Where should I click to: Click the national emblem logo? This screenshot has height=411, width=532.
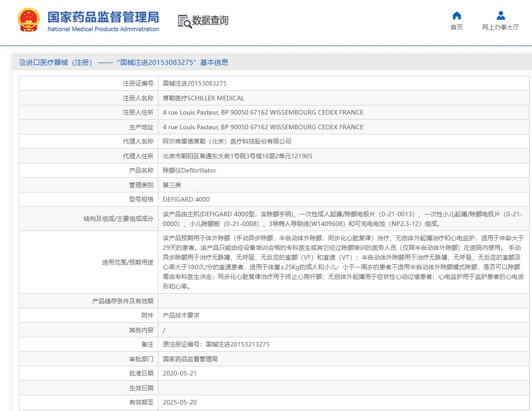pyautogui.click(x=29, y=20)
